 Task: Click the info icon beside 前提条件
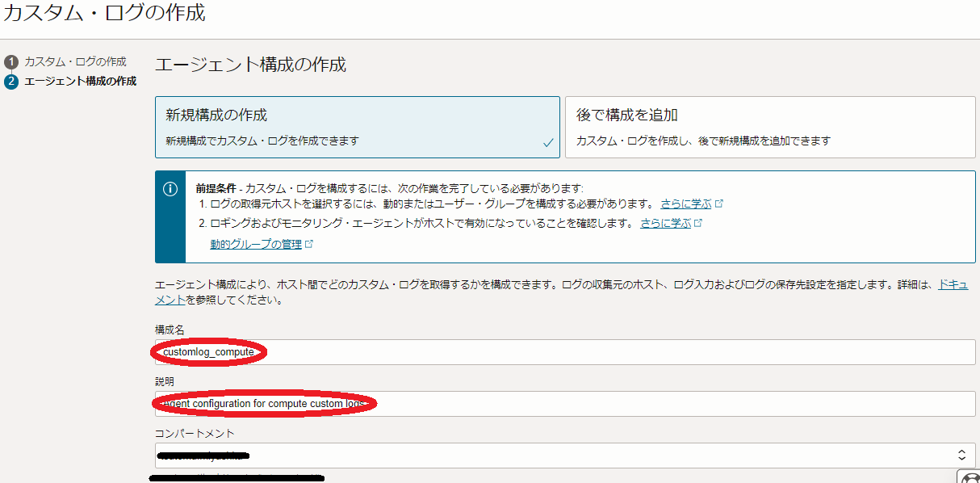point(170,189)
